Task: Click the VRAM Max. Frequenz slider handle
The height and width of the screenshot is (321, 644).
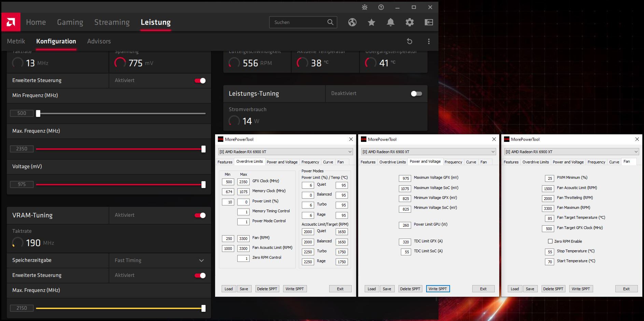Action: [204, 308]
